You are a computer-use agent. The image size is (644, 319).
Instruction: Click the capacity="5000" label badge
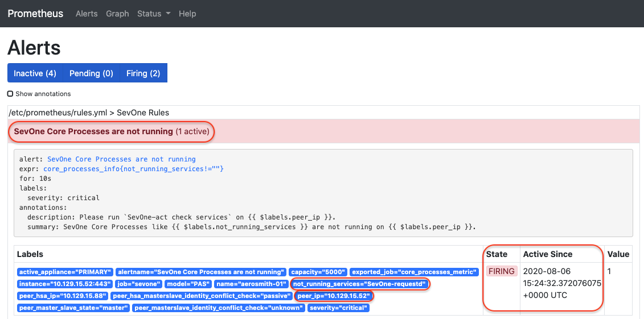(318, 272)
